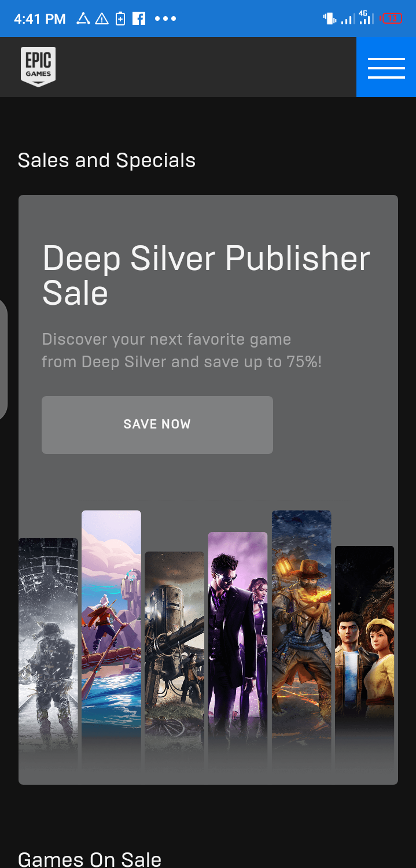416x868 pixels.
Task: Tap the Games On Sale heading
Action: [90, 859]
